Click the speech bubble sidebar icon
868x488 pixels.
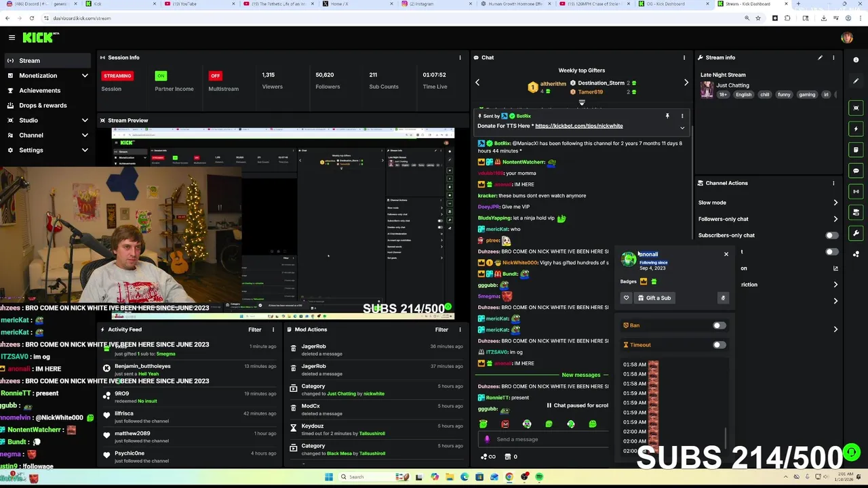pyautogui.click(x=856, y=171)
